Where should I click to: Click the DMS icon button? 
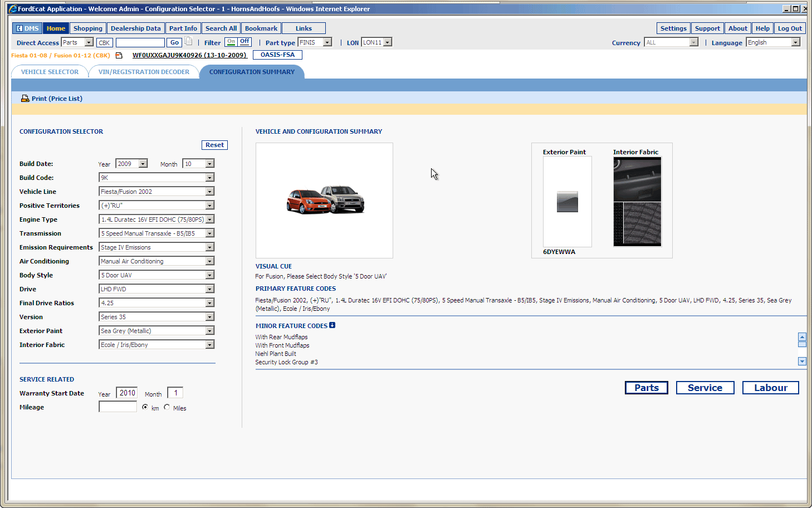pos(27,28)
